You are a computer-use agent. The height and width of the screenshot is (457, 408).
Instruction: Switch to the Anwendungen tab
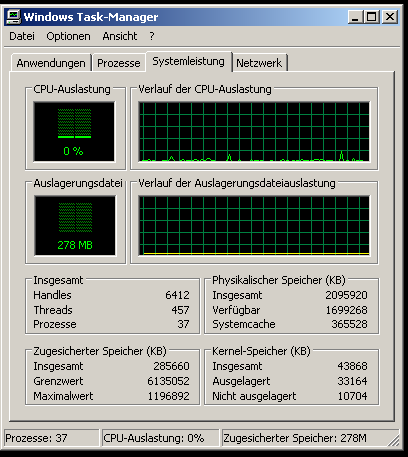(51, 63)
